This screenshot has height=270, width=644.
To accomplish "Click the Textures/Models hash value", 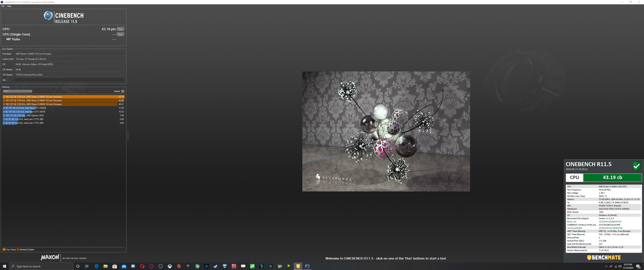I will coord(610,228).
